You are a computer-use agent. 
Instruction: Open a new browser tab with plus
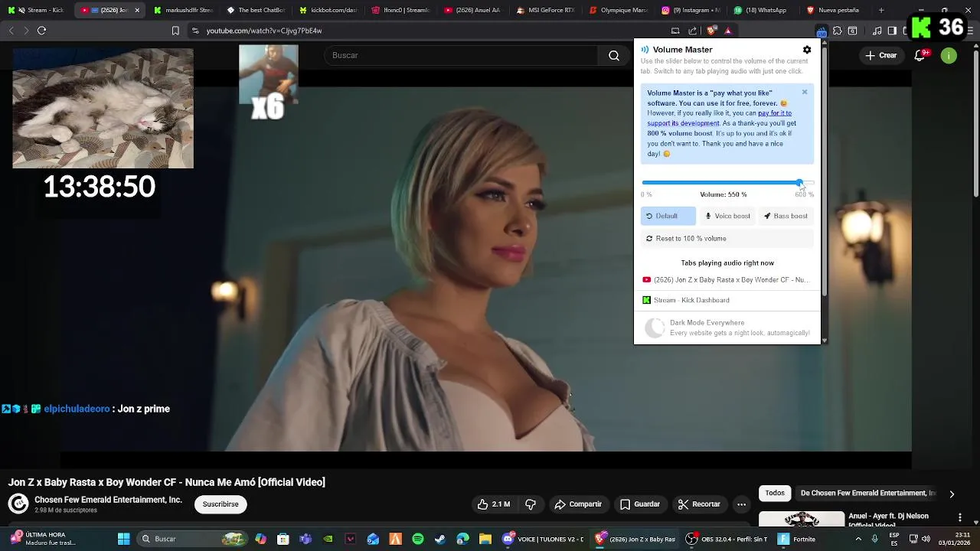(881, 10)
